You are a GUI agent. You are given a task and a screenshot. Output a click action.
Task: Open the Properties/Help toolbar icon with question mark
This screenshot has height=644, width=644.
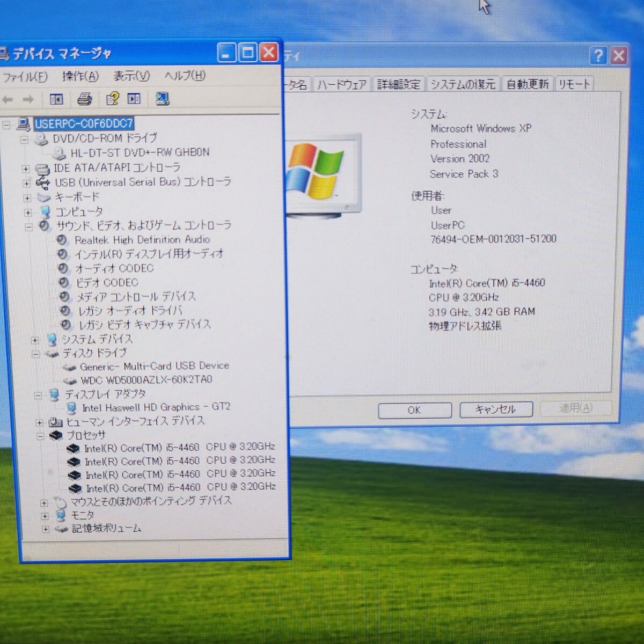(x=112, y=99)
